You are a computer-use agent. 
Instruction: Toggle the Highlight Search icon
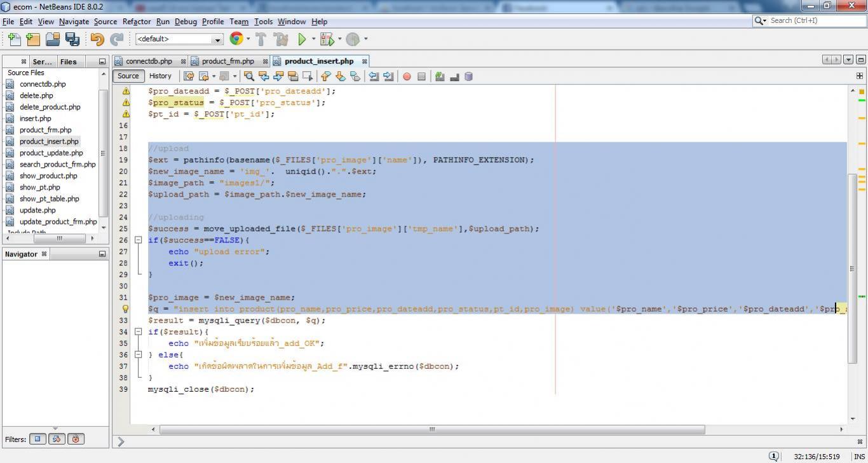tap(293, 76)
